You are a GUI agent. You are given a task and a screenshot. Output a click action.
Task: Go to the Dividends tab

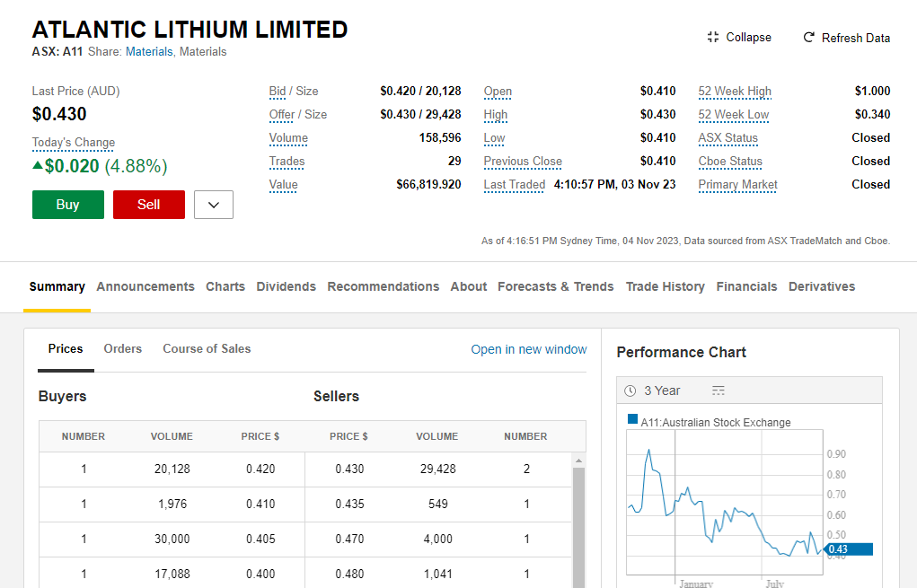click(286, 286)
